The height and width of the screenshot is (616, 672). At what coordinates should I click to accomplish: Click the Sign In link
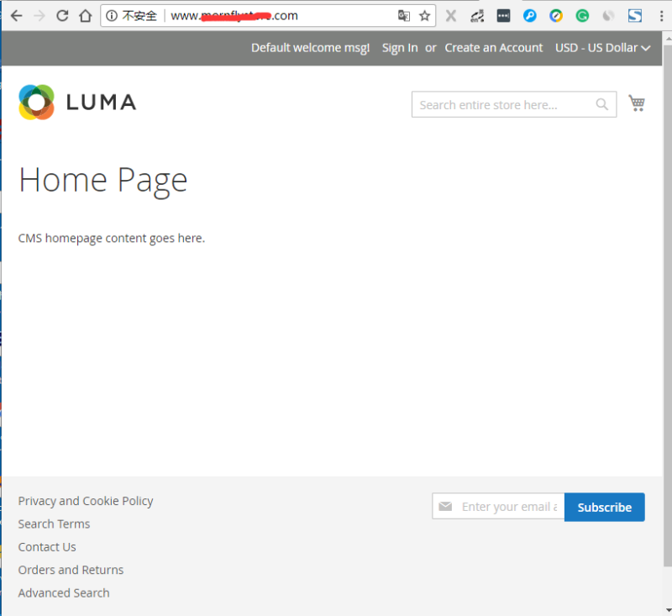[400, 48]
